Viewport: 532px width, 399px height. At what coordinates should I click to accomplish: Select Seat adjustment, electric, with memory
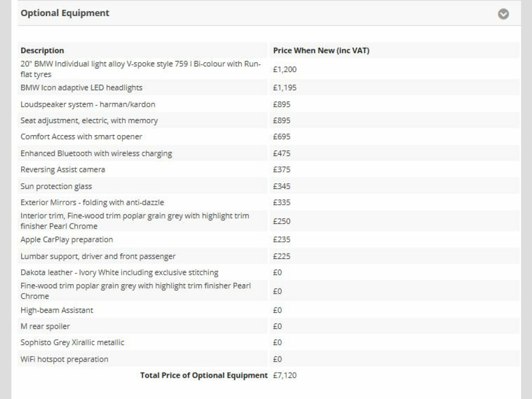tap(89, 121)
